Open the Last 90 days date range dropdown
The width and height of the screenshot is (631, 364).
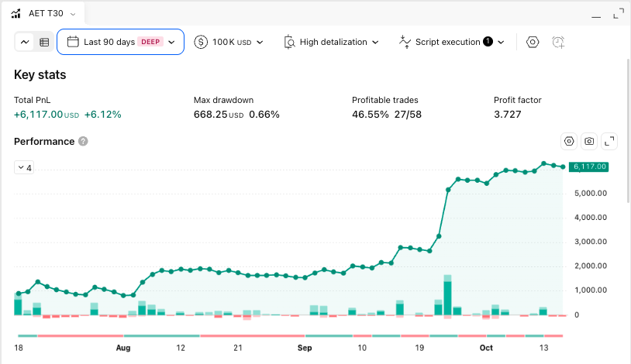[x=120, y=42]
